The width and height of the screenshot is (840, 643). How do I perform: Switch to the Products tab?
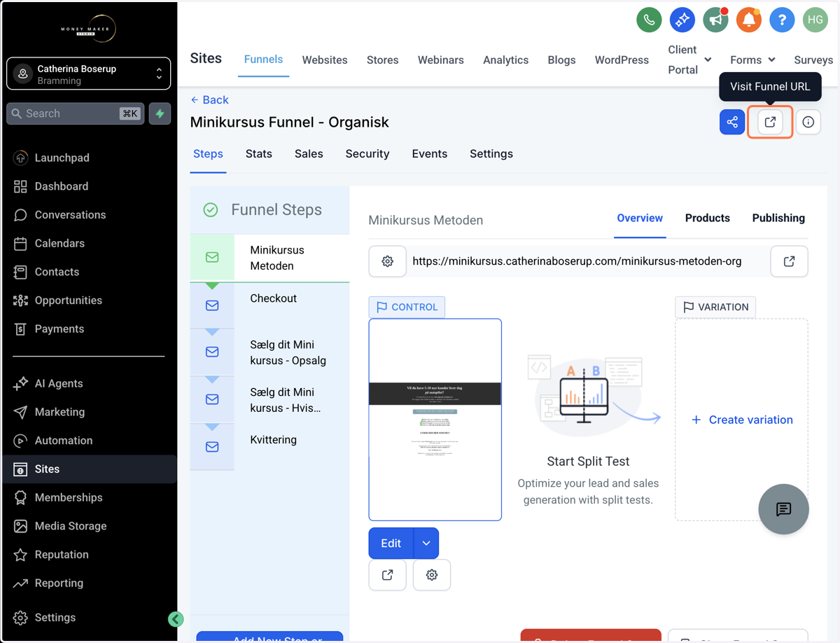(x=708, y=218)
